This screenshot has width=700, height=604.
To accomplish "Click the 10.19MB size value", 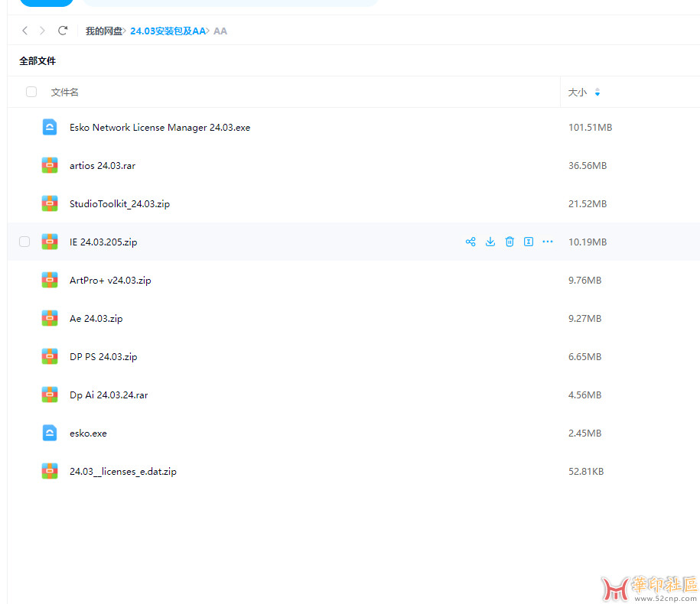I will (588, 242).
